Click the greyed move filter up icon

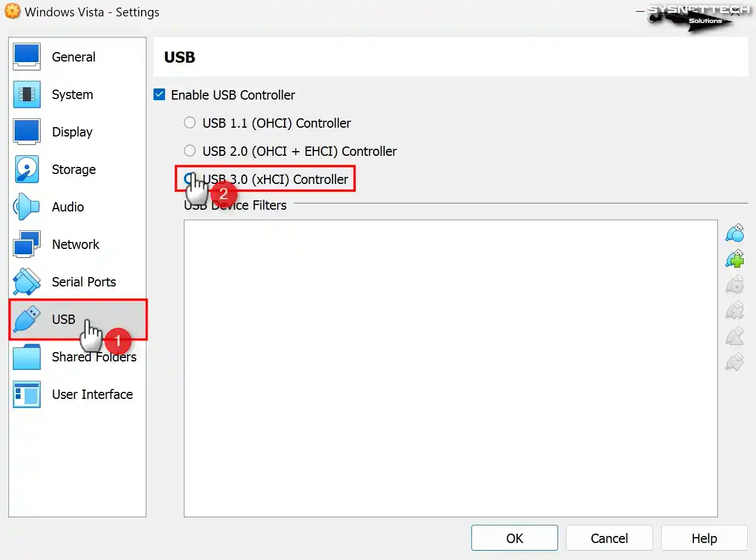point(735,336)
